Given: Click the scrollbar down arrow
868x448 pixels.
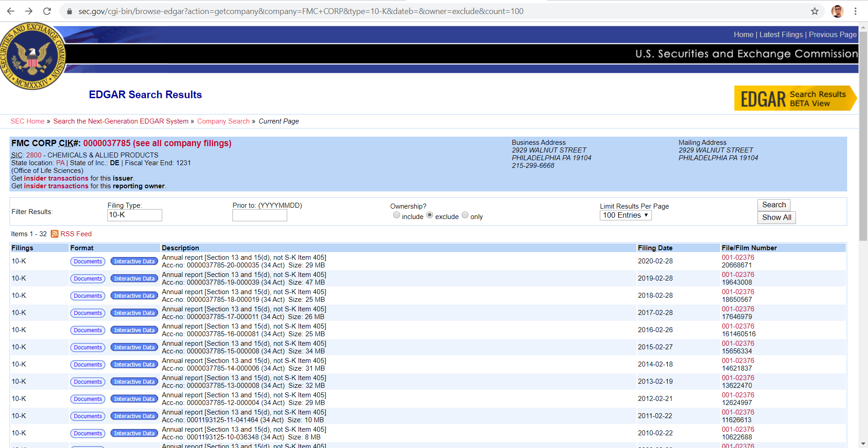Looking at the screenshot, I should pyautogui.click(x=863, y=444).
